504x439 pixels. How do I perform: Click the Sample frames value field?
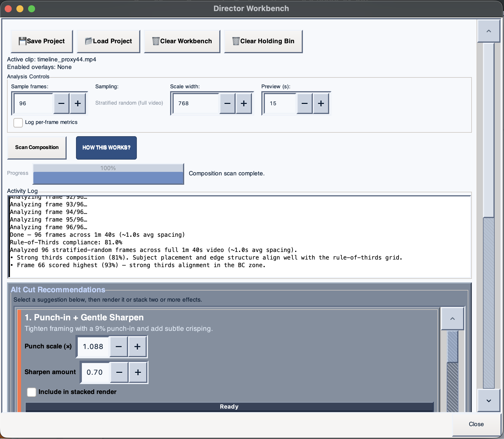coord(33,103)
